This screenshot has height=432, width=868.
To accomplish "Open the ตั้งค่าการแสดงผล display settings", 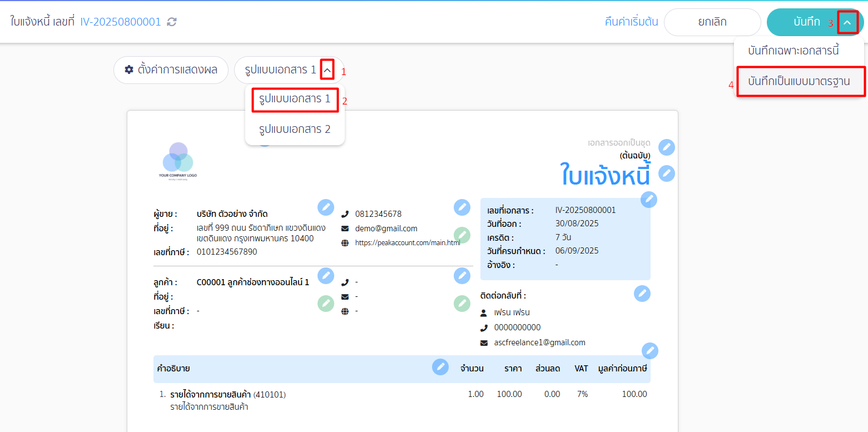I will click(171, 70).
